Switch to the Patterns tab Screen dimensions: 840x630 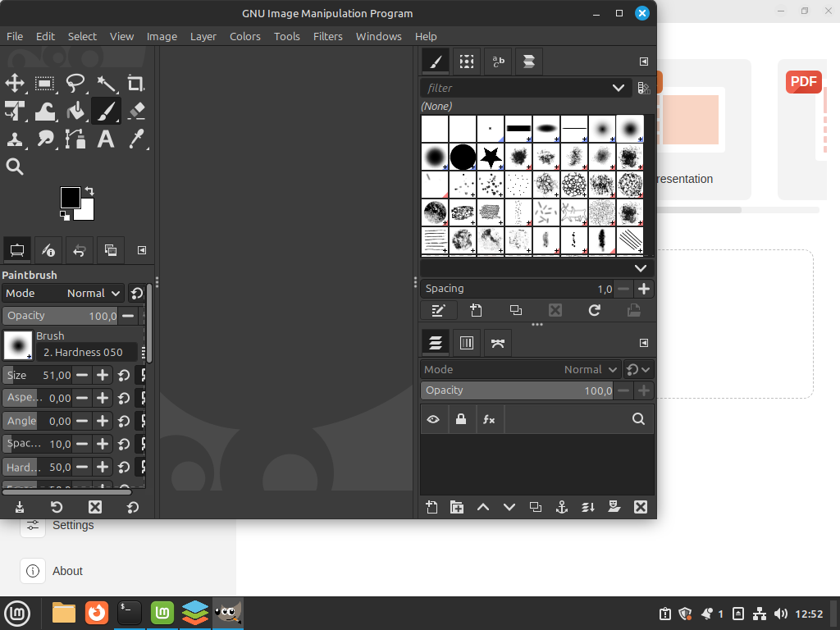coord(467,62)
